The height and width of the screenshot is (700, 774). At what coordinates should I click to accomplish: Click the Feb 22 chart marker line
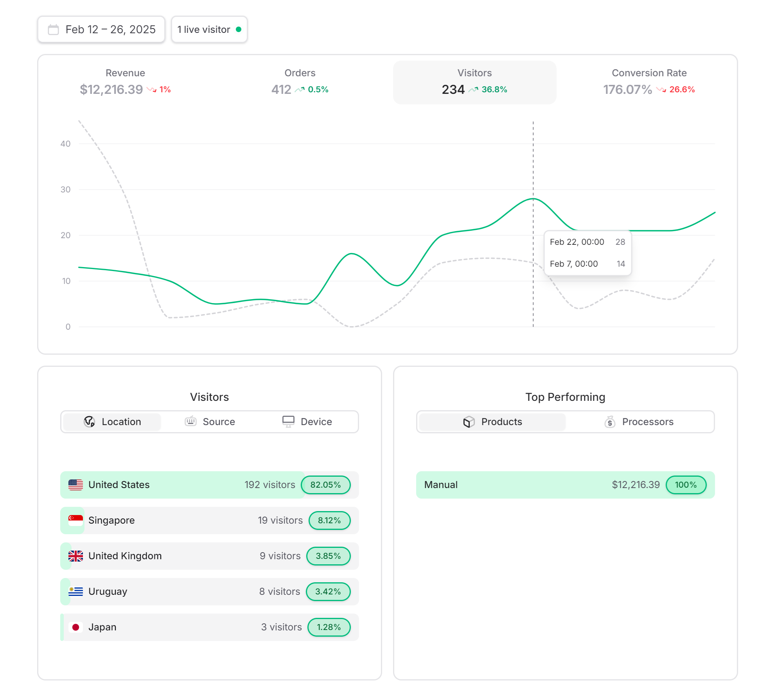pos(533,224)
